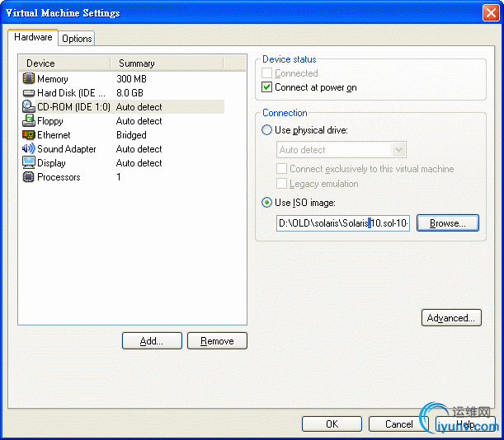Viewport: 504px width, 440px height.
Task: Click the Floppy drive icon
Action: tap(29, 121)
